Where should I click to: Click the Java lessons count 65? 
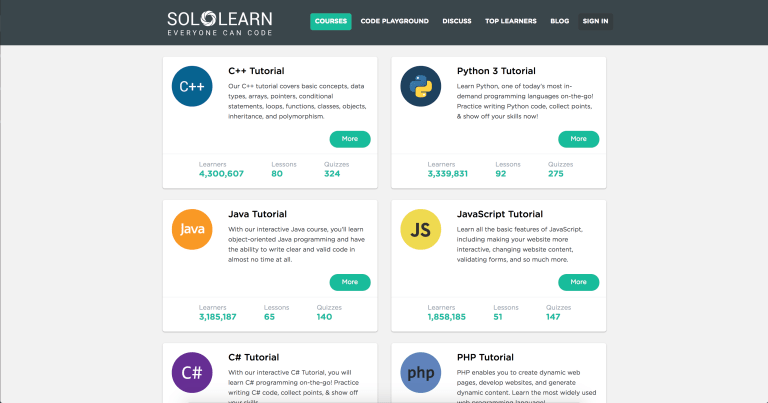pos(269,317)
